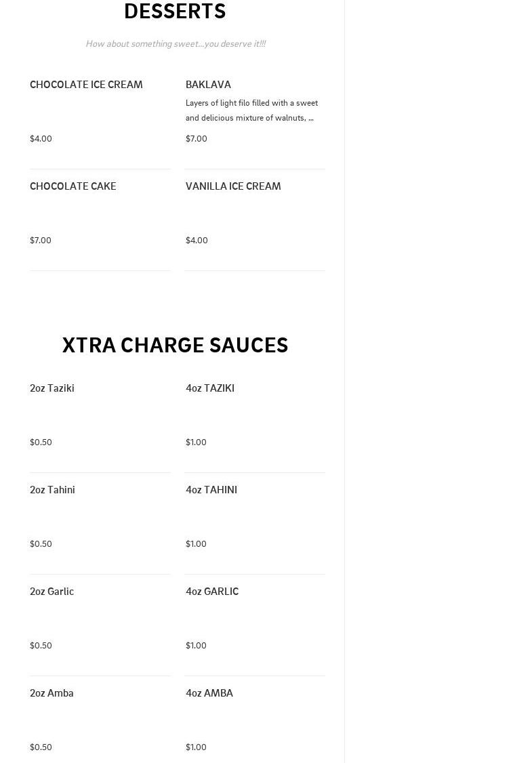Viewport: 532px width, 763px height.
Task: Pick the 2oz Tahini sauce
Action: [52, 490]
